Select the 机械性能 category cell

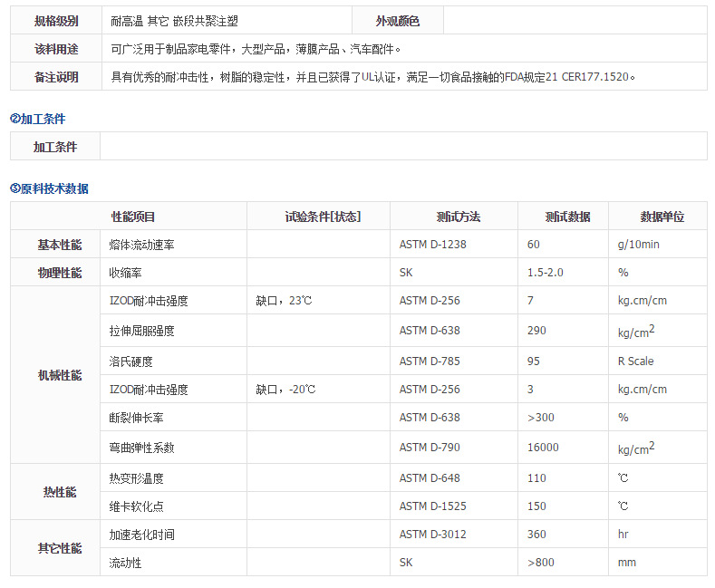tap(55, 375)
